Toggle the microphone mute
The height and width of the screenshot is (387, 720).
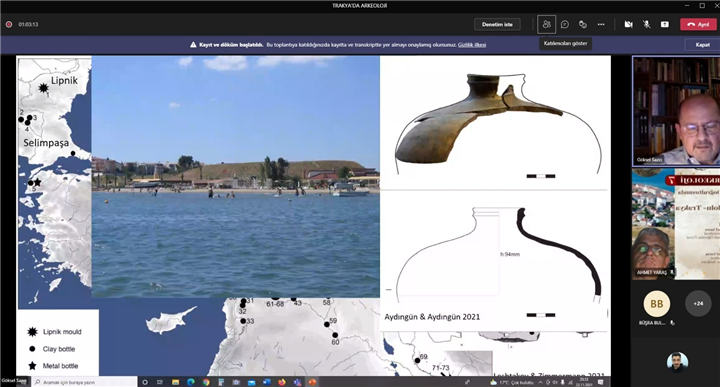(647, 24)
